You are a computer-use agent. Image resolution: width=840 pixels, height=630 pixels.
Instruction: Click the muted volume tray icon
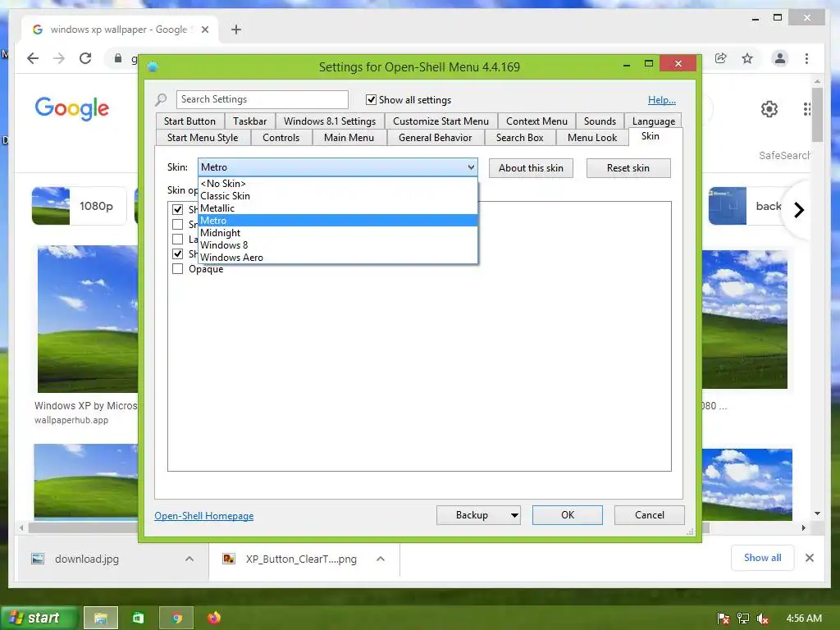pyautogui.click(x=763, y=619)
